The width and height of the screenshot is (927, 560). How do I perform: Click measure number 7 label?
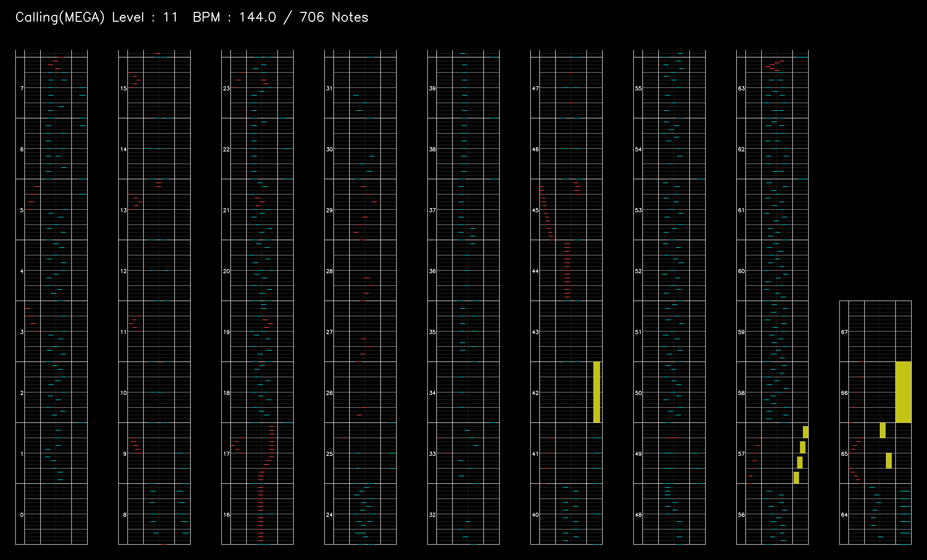pyautogui.click(x=21, y=88)
